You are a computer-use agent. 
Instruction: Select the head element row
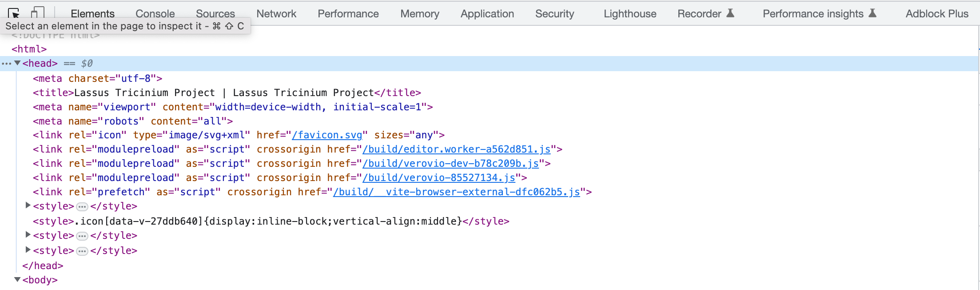pos(489,64)
